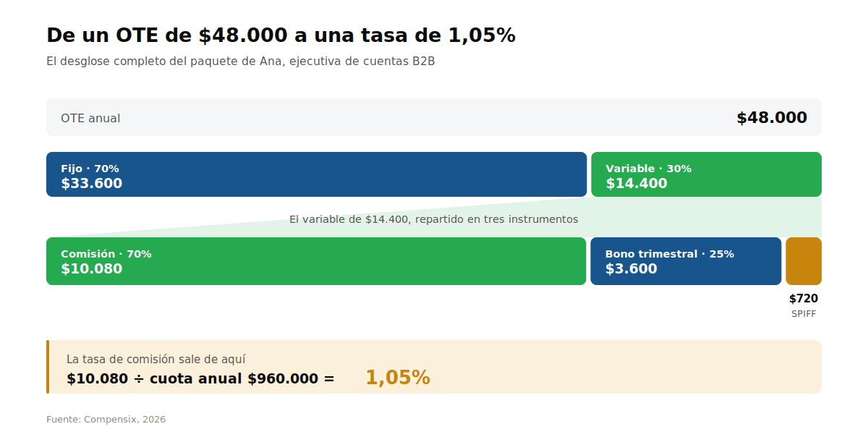Click the OTE anual label
Image resolution: width=868 pixels, height=437 pixels.
90,118
